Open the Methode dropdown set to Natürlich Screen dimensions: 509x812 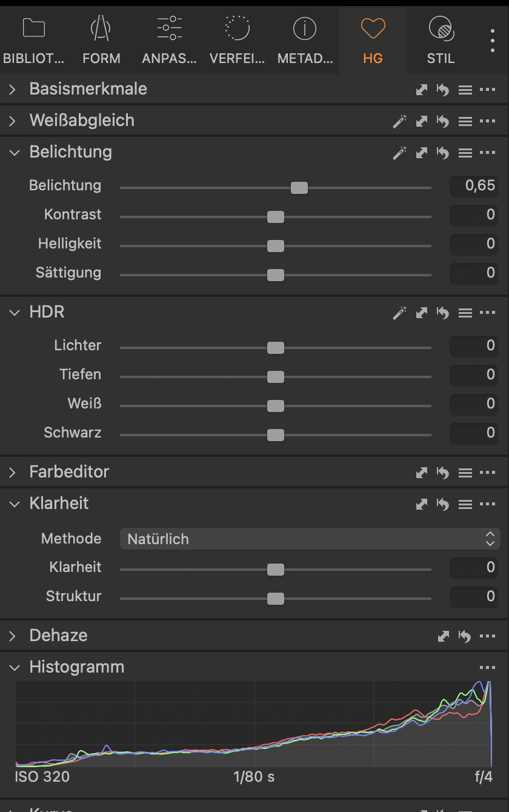tap(310, 539)
